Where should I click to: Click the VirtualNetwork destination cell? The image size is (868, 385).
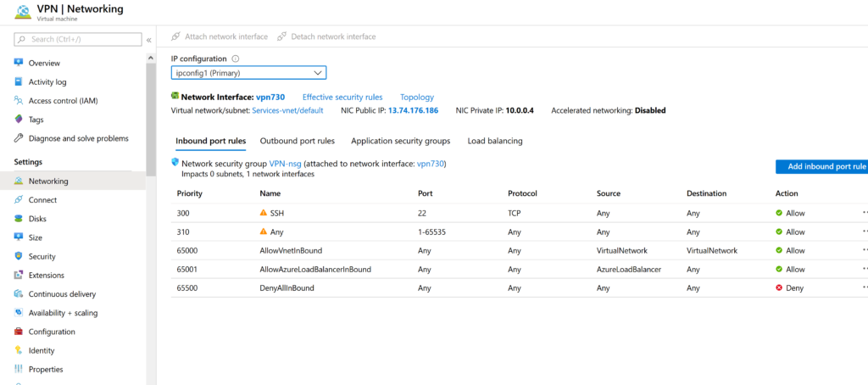pyautogui.click(x=712, y=250)
